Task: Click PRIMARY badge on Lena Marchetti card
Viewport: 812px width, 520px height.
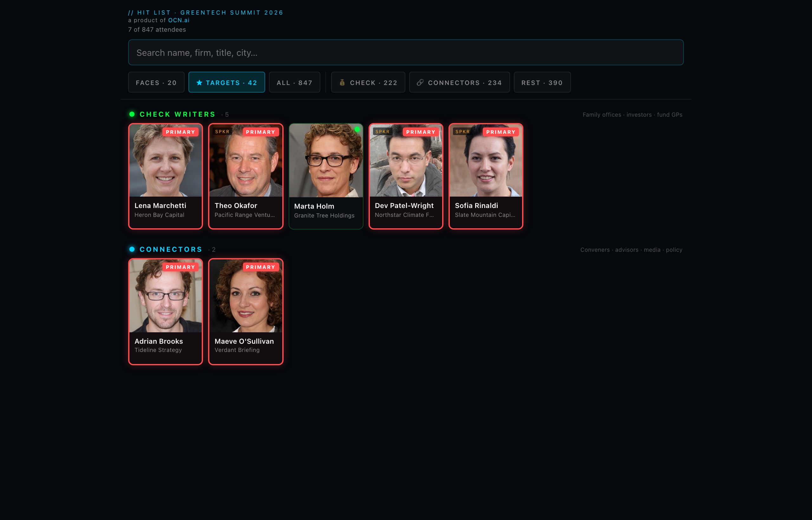Action: click(180, 132)
